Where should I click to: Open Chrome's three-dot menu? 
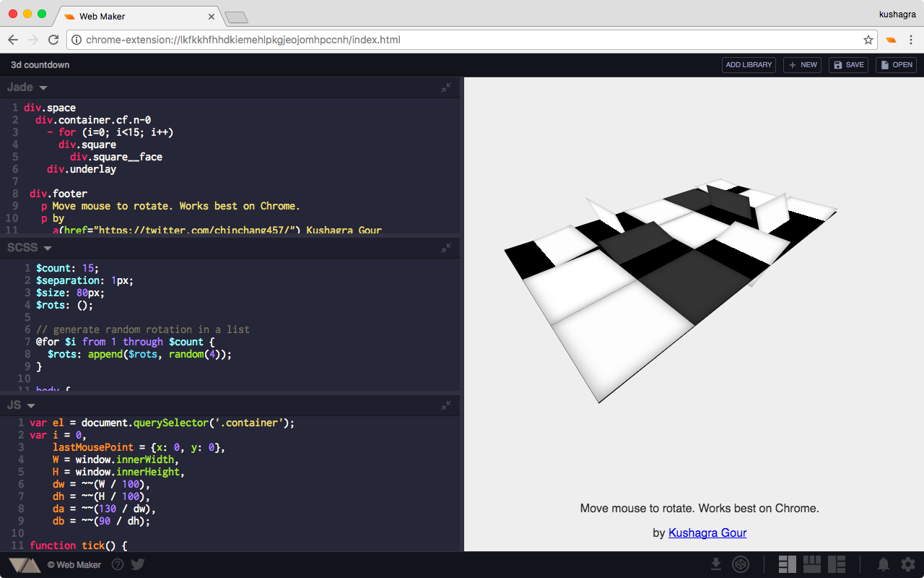911,40
